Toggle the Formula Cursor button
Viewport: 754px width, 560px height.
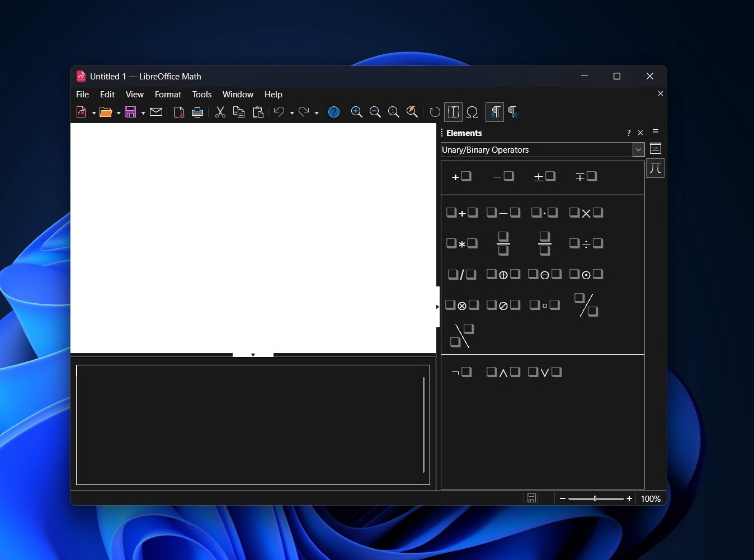[x=454, y=112]
